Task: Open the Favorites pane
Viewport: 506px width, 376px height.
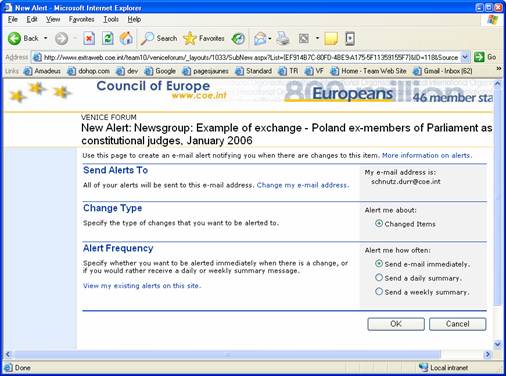Action: tap(204, 39)
